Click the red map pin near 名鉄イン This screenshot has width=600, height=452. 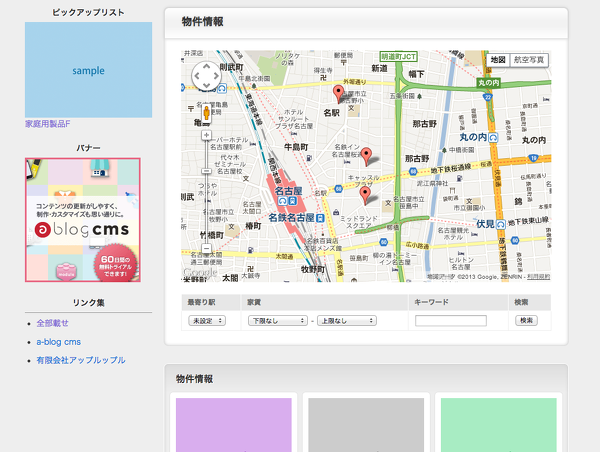click(367, 157)
